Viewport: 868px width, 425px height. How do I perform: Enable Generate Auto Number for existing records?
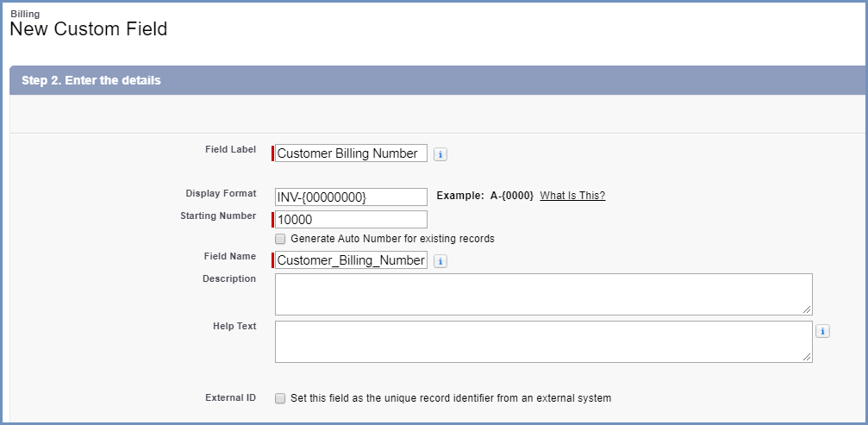(x=280, y=239)
